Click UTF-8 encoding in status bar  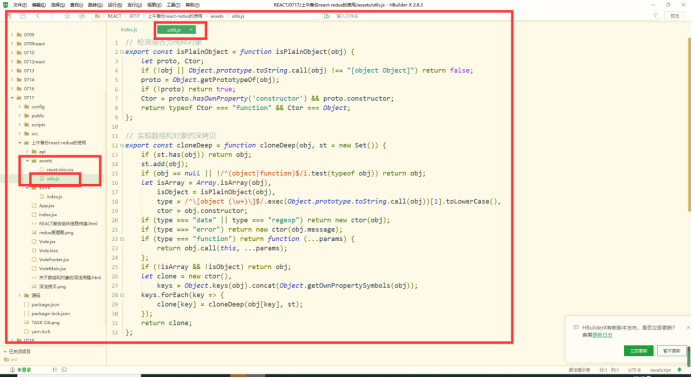pos(634,370)
